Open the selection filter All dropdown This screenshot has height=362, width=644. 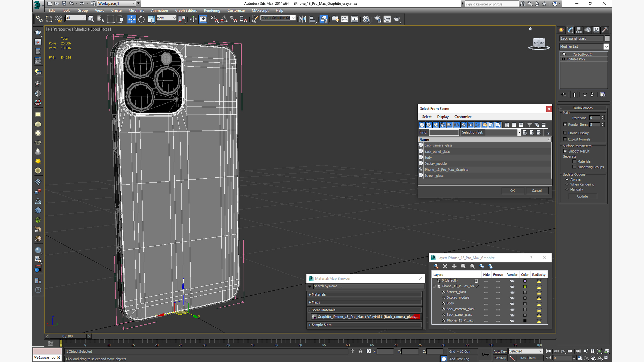coord(76,18)
